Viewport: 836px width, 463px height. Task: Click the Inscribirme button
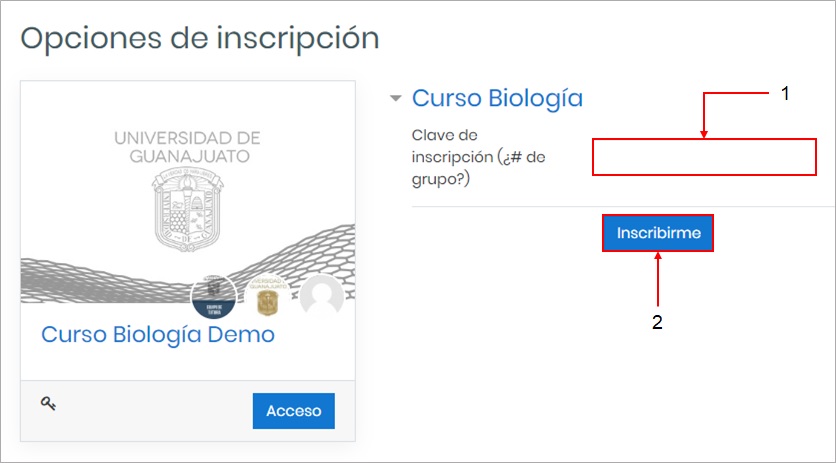(658, 233)
